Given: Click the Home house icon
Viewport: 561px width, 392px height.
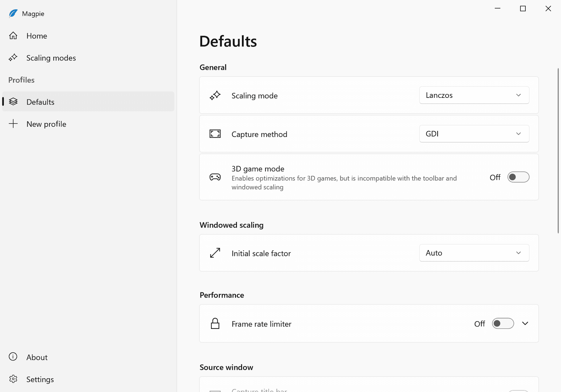Looking at the screenshot, I should 13,36.
